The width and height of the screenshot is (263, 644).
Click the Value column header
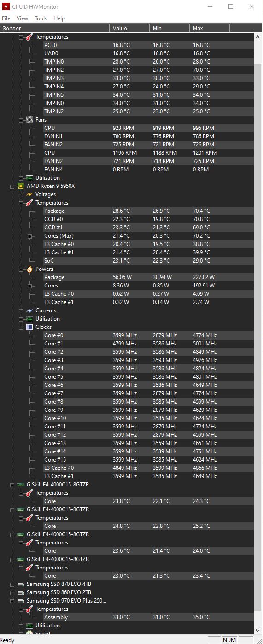click(130, 29)
